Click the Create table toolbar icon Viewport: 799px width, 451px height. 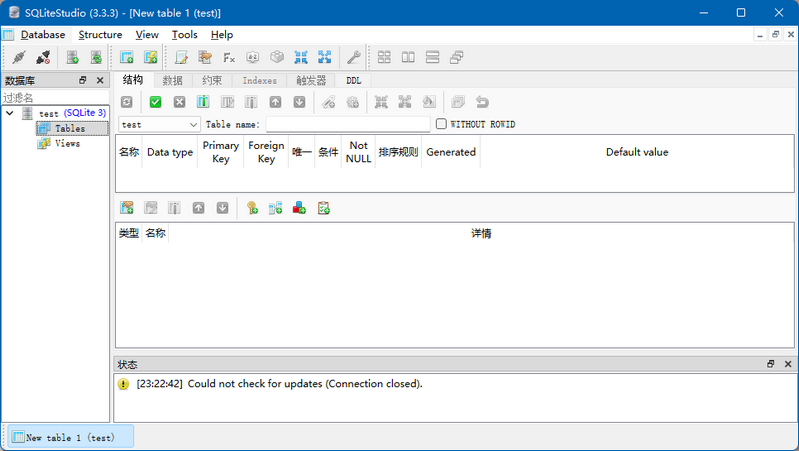tap(126, 57)
